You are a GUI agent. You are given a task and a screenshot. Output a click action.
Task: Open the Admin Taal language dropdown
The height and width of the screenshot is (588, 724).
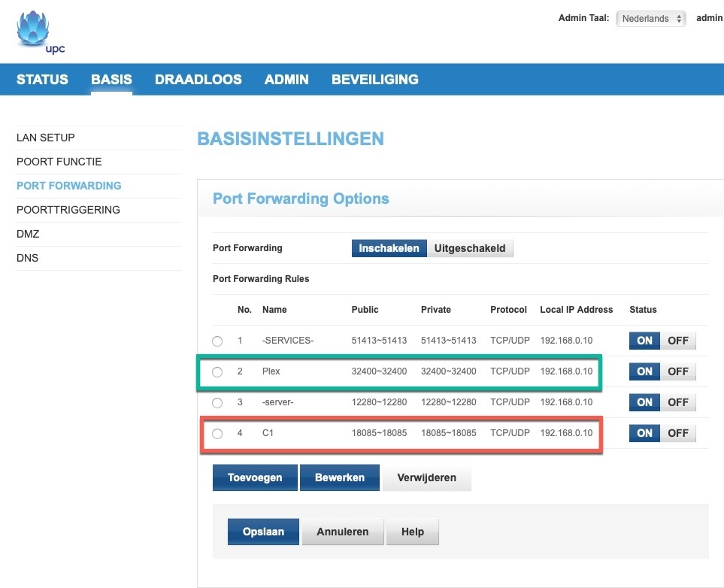[650, 19]
